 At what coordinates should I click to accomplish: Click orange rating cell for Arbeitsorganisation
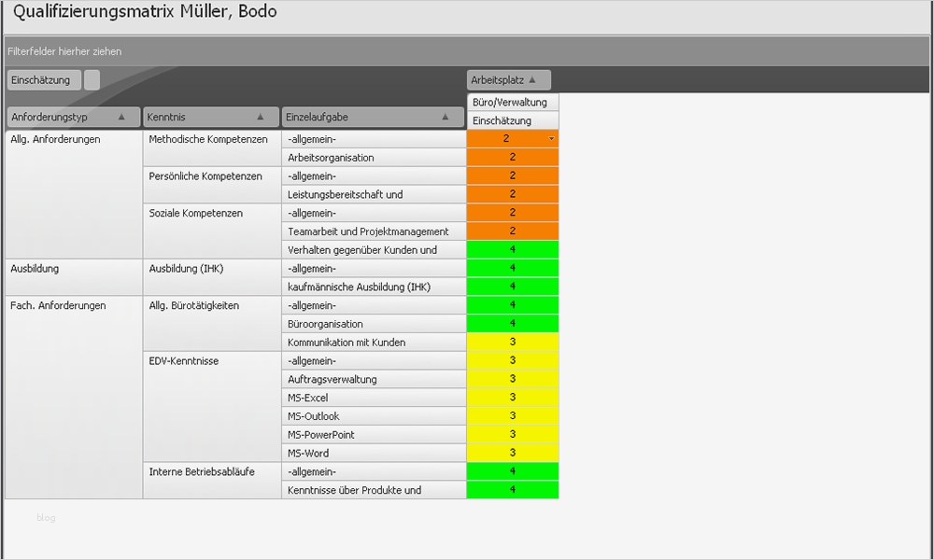point(513,157)
